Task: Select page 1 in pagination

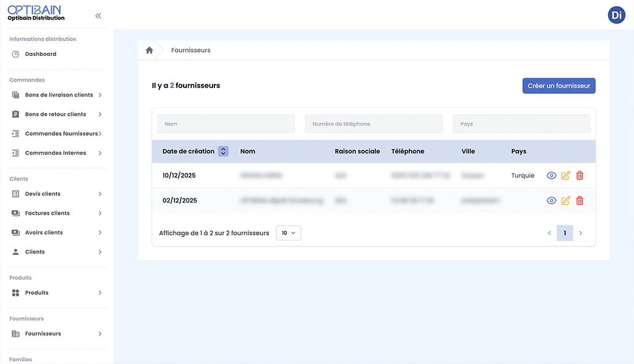Action: [565, 233]
